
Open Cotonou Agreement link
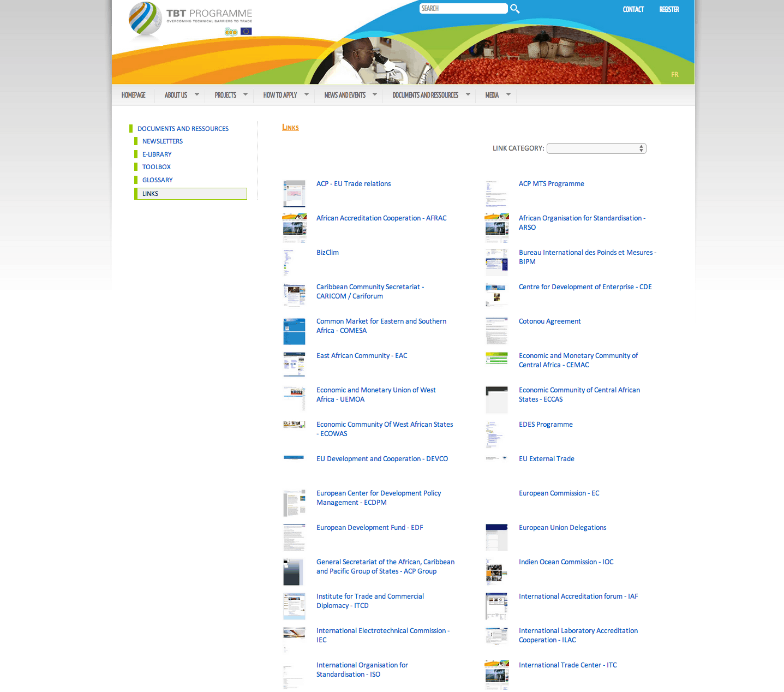pos(549,321)
